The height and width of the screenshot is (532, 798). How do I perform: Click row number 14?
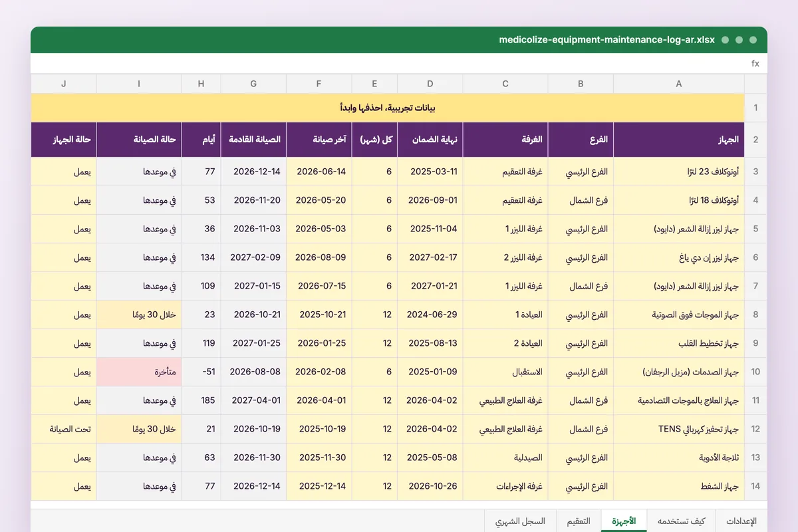(755, 486)
